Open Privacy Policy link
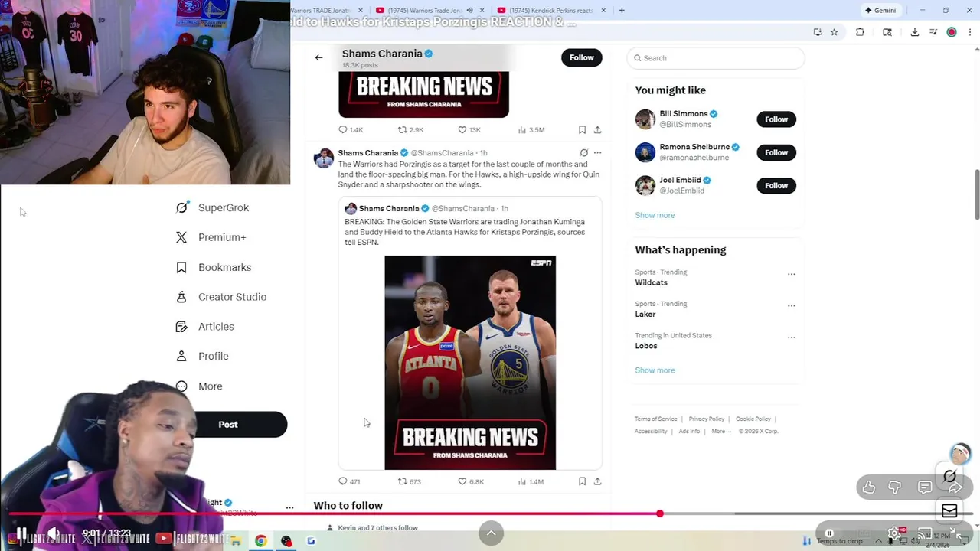The image size is (980, 551). 706,419
